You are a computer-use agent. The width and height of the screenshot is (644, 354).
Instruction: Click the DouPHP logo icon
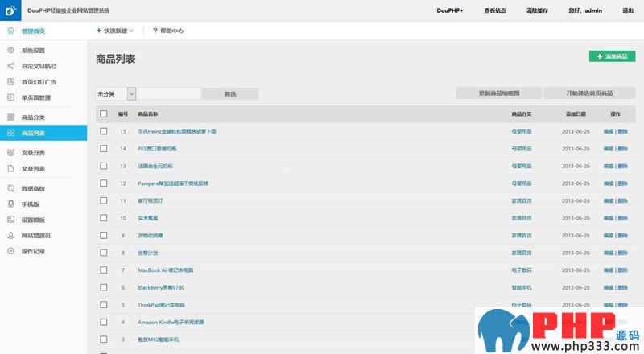pyautogui.click(x=10, y=10)
